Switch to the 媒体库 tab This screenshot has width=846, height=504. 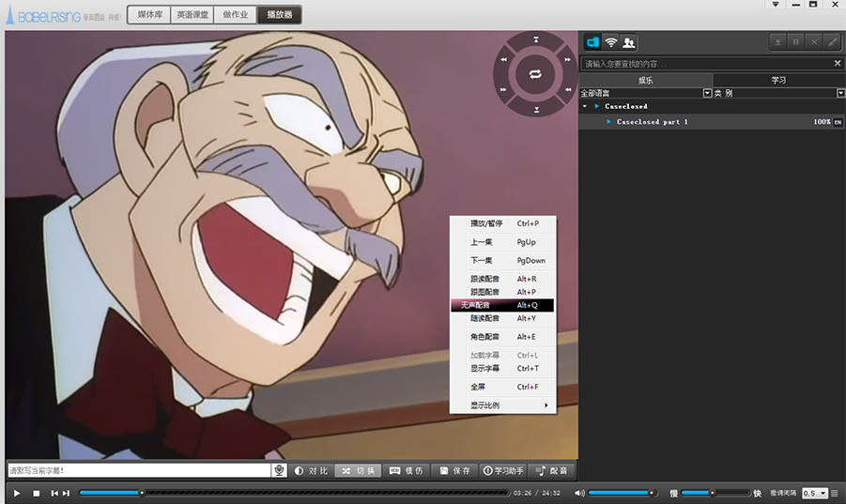point(149,15)
